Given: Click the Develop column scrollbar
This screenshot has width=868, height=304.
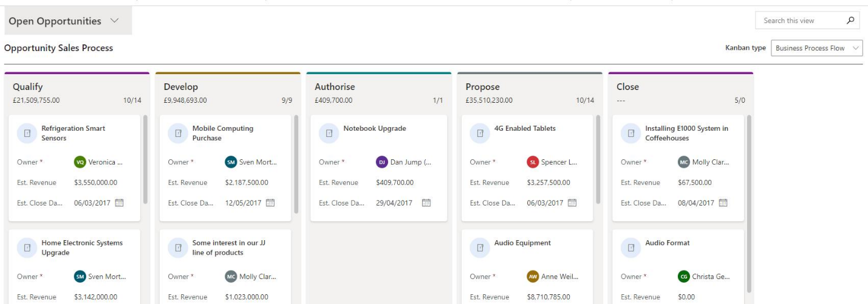Looking at the screenshot, I should (x=296, y=164).
